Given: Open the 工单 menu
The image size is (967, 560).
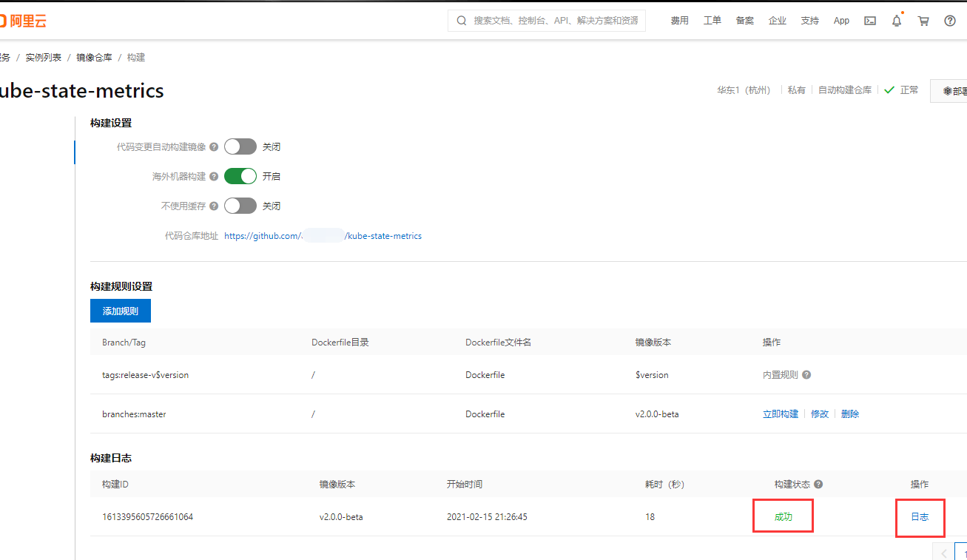Looking at the screenshot, I should click(712, 21).
